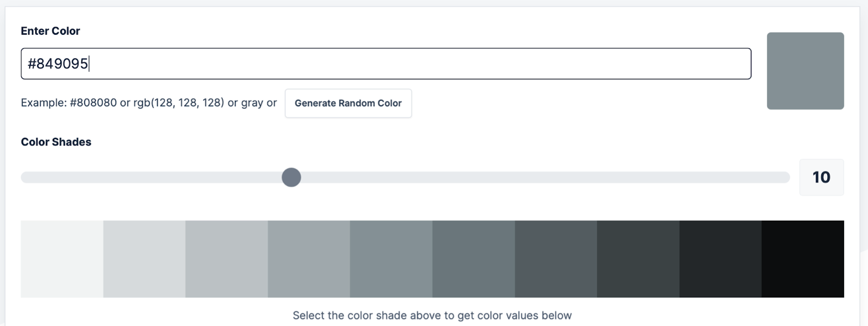Click the example text under the input
Image resolution: width=868 pixels, height=326 pixels.
coord(148,103)
